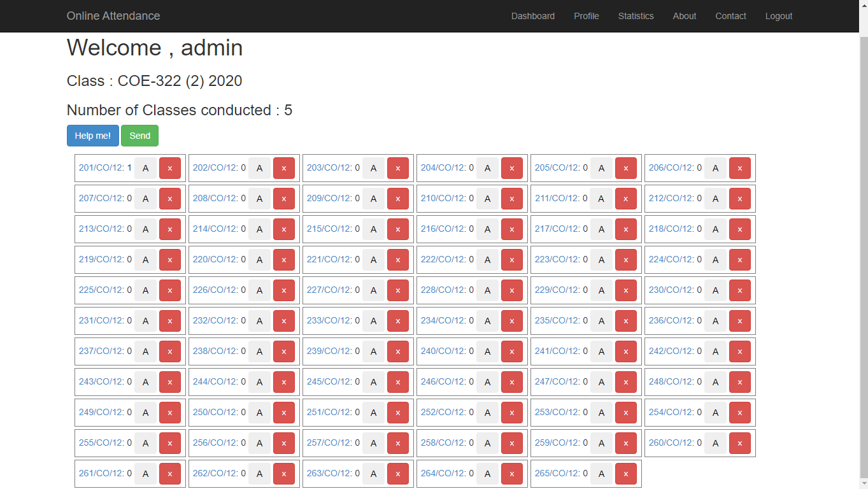Viewport: 868px width, 489px height.
Task: Click the red x icon for student 230/CO/12
Action: coord(740,290)
